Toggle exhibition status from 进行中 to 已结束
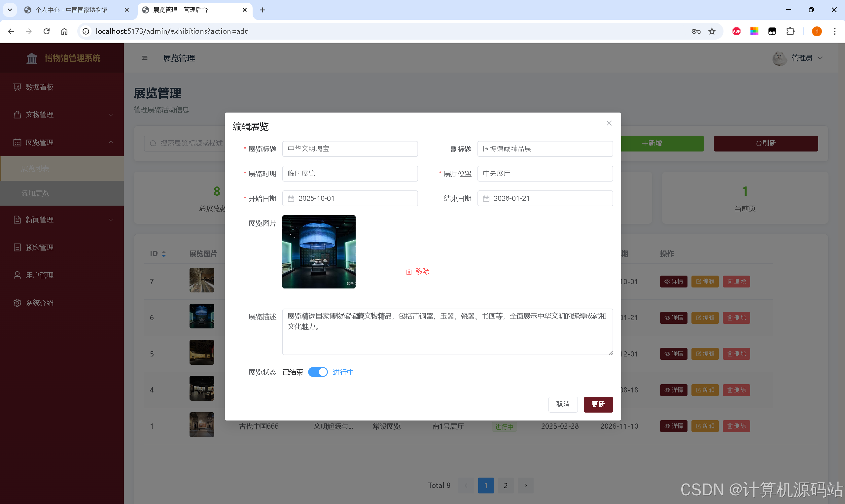Screen dimensions: 845x504 (318, 372)
